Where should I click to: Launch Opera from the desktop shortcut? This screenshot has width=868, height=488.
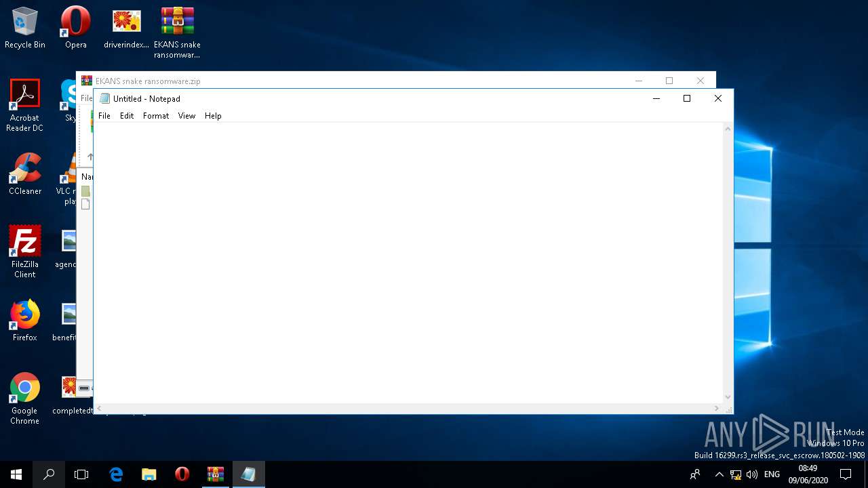pyautogui.click(x=76, y=28)
